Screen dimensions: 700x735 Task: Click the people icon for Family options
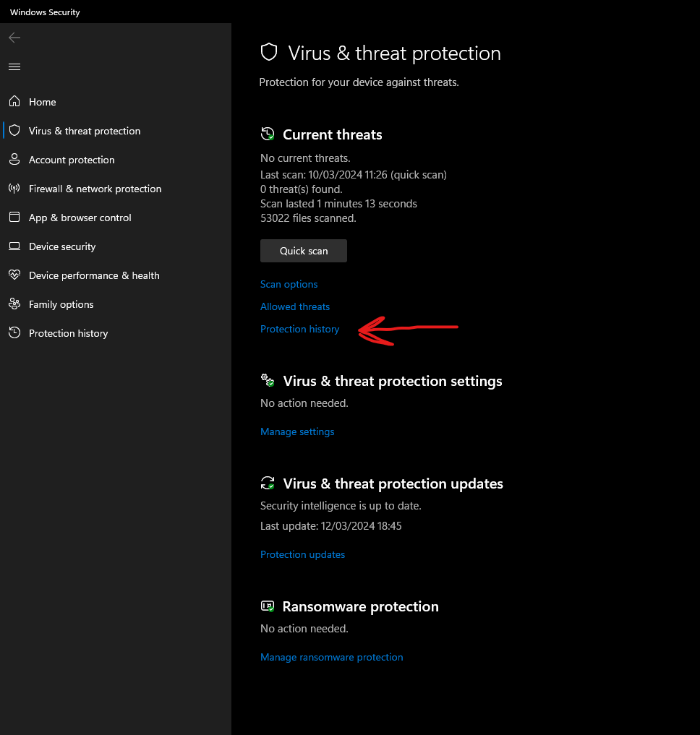tap(14, 304)
